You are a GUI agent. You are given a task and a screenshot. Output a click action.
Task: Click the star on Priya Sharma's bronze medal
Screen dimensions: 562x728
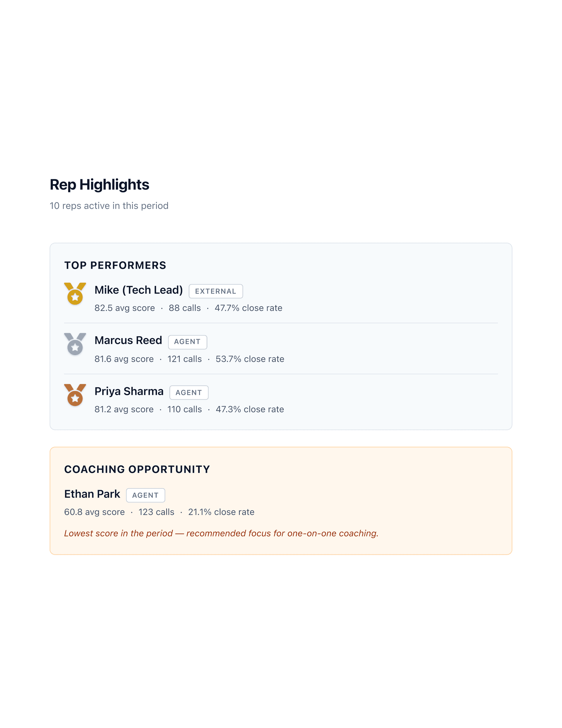pyautogui.click(x=75, y=399)
